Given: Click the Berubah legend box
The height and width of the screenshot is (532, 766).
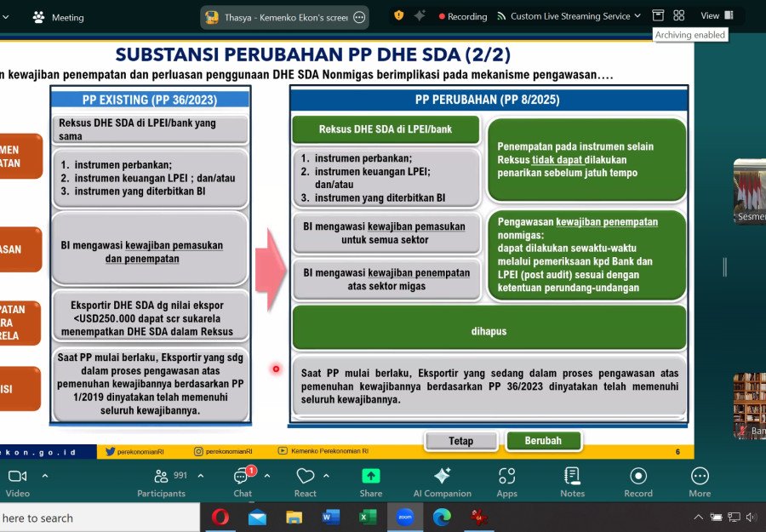Looking at the screenshot, I should pyautogui.click(x=543, y=441).
